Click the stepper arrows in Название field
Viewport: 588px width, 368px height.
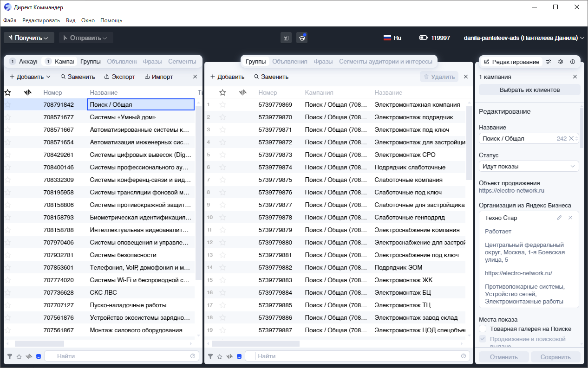click(x=577, y=138)
